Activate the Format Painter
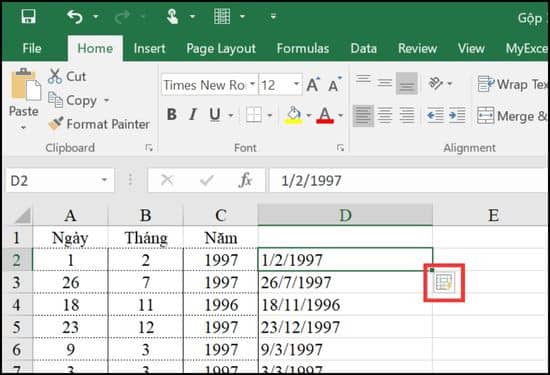Screen dimensions: 550x375 99,124
